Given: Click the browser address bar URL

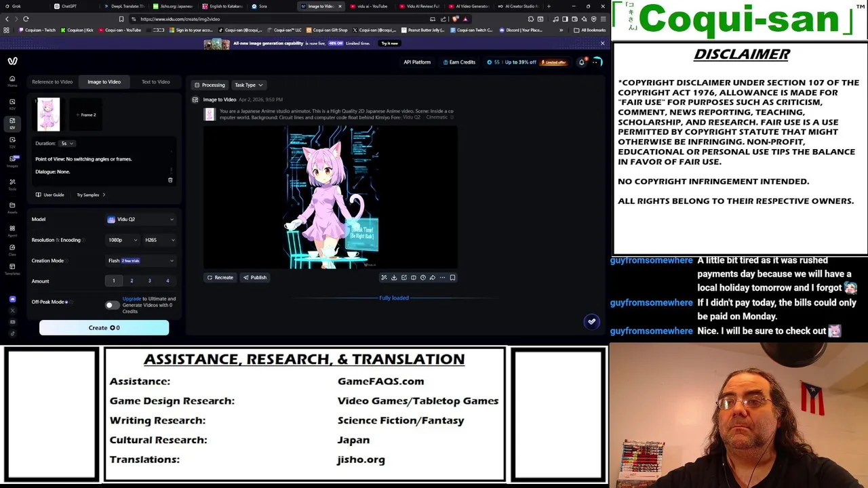Looking at the screenshot, I should click(x=180, y=19).
